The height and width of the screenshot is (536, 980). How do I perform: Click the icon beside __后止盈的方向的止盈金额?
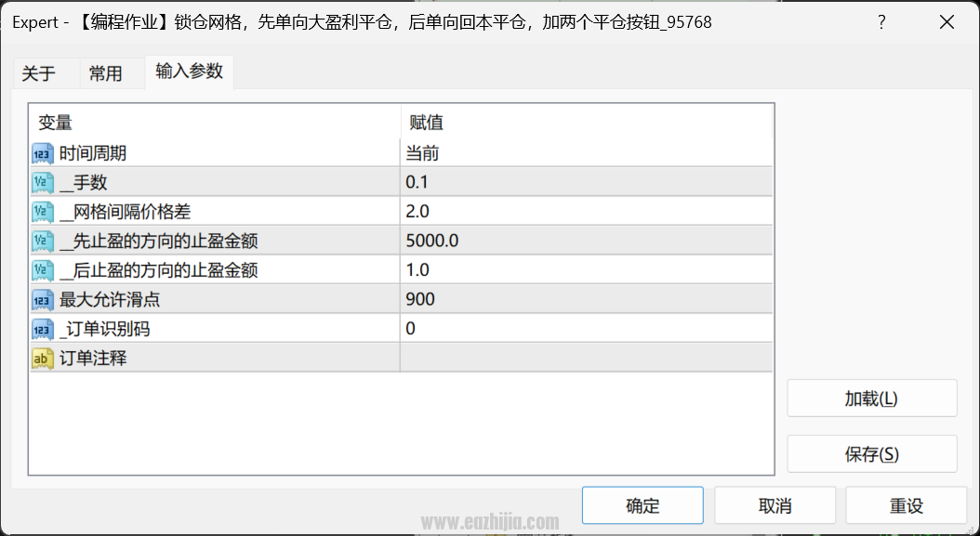point(43,270)
